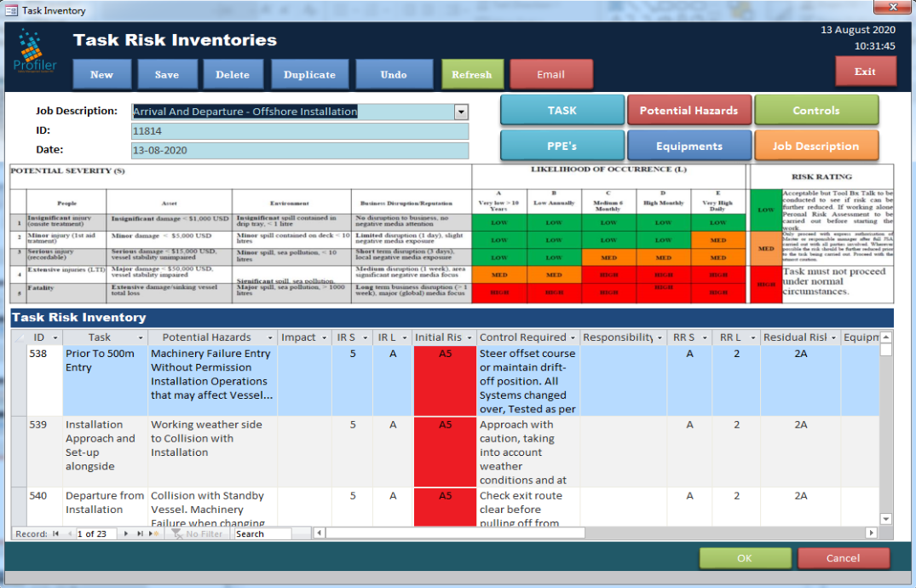This screenshot has height=588, width=916.
Task: Select the row 538 record selector
Action: point(19,380)
